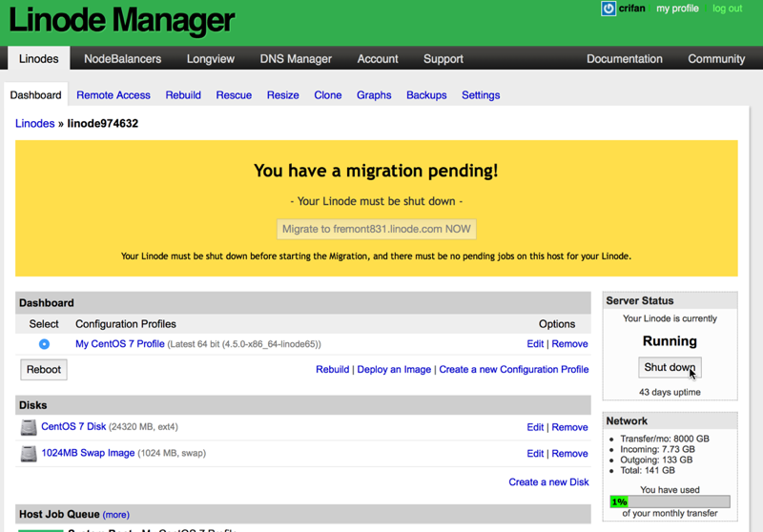Go to NodeBalancers tab
This screenshot has height=532, width=763.
pyautogui.click(x=123, y=59)
